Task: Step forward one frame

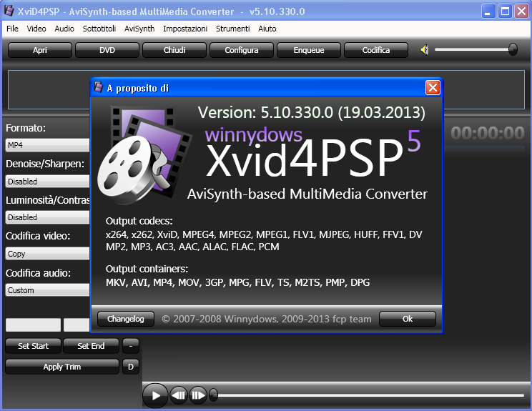Action: [x=198, y=395]
